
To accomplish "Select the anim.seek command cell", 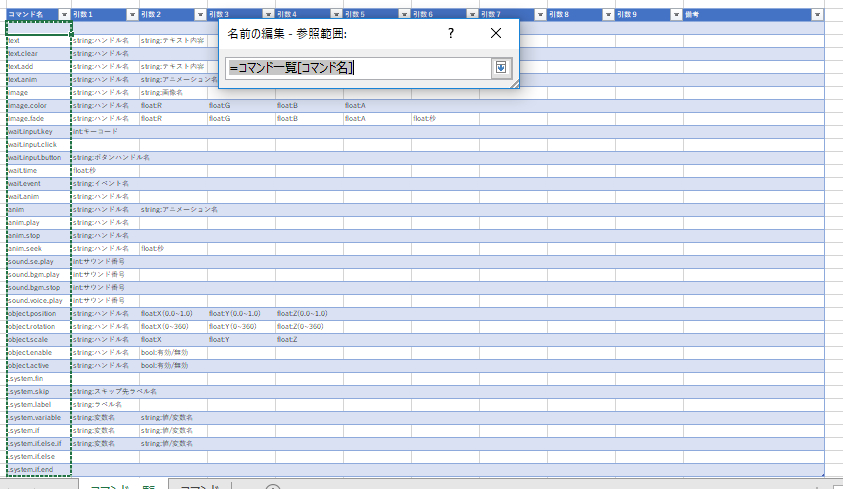I will coord(39,249).
